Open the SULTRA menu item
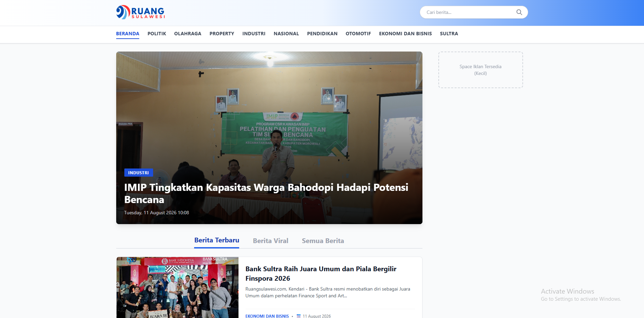Screen dimensions: 644x318 pyautogui.click(x=449, y=34)
